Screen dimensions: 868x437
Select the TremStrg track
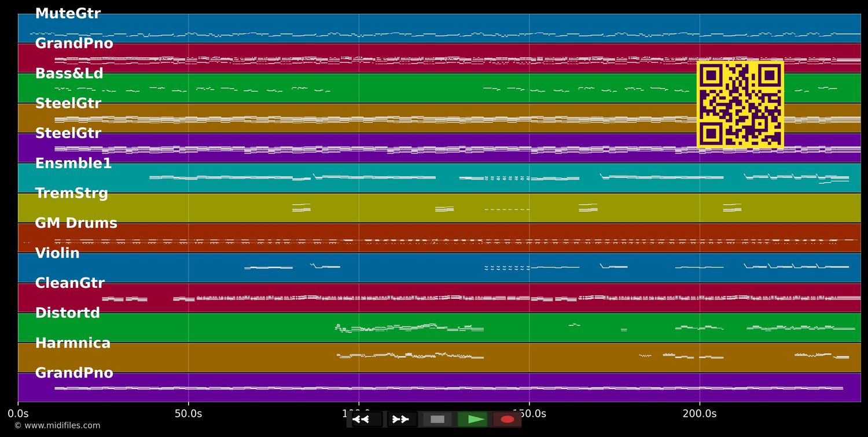click(72, 193)
